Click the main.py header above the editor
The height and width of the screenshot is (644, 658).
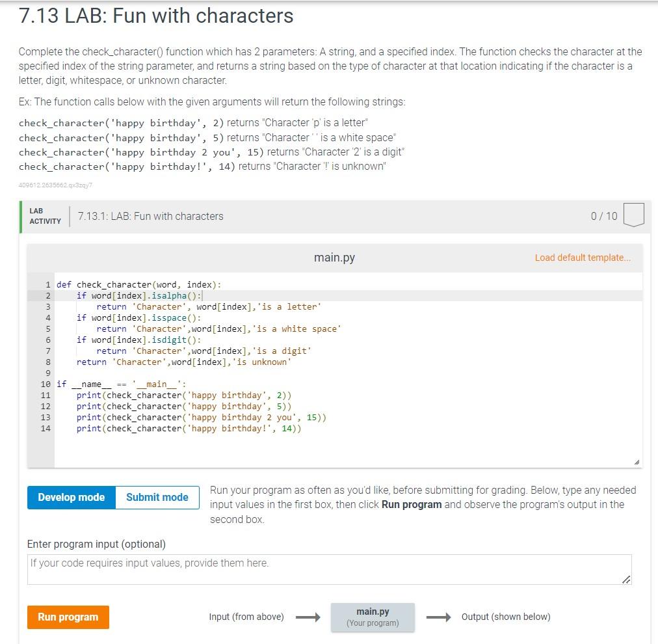[x=334, y=257]
